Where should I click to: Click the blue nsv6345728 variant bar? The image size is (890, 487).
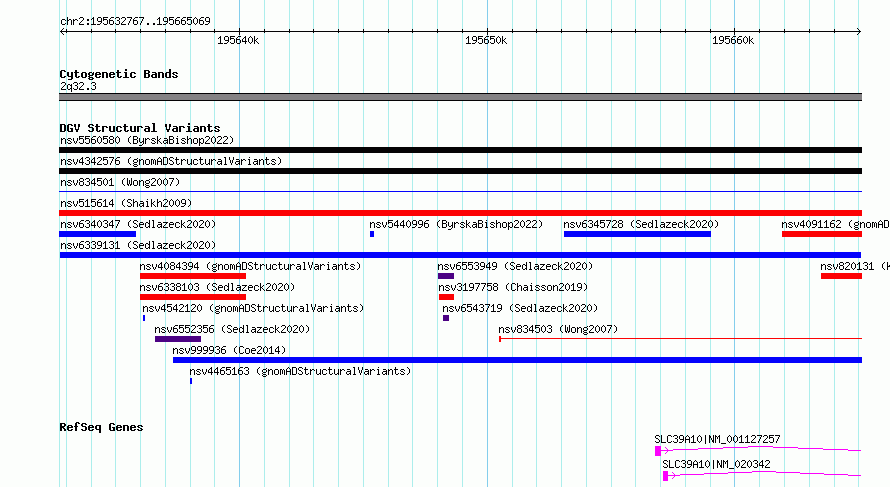click(x=637, y=234)
